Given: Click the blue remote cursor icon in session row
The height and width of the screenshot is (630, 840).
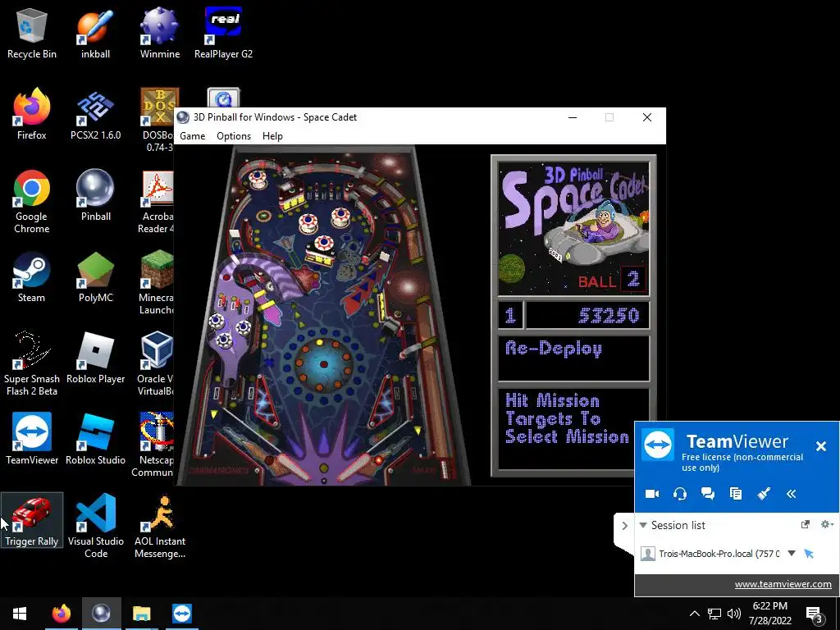Looking at the screenshot, I should [x=809, y=554].
